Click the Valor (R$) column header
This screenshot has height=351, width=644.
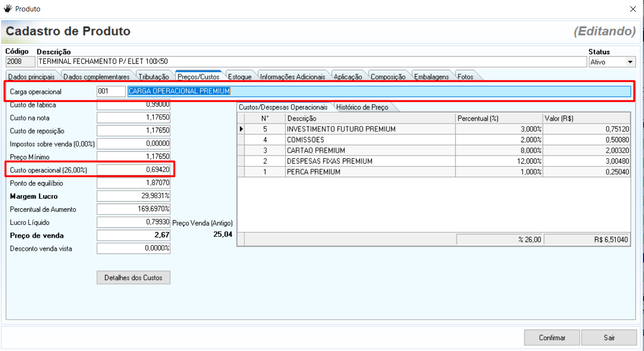[586, 118]
